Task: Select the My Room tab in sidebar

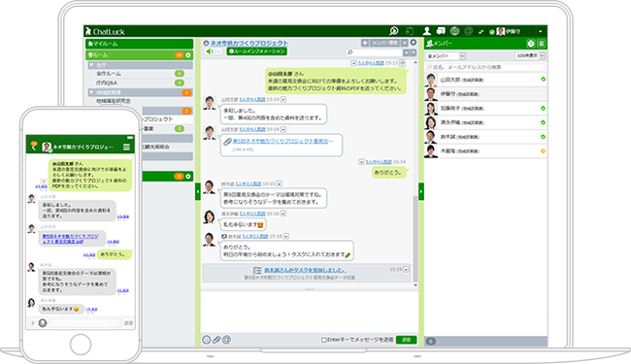Action: (x=139, y=44)
